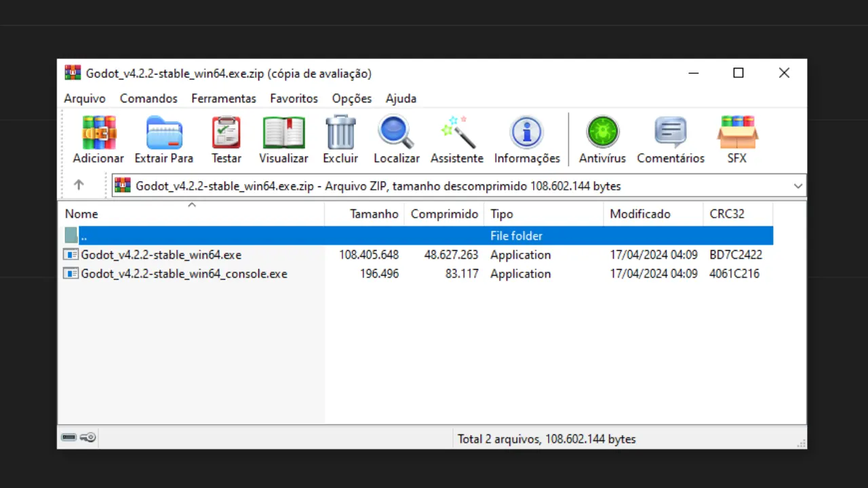Screen dimensions: 868x488
Task: Click the CRC32 value 4061C216
Action: pos(734,274)
